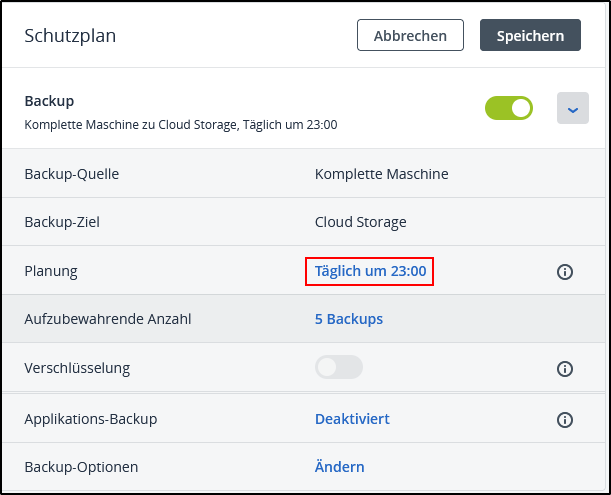Open the 'Komplette Maschine' source selection
Image resolution: width=611 pixels, height=495 pixels.
click(381, 174)
